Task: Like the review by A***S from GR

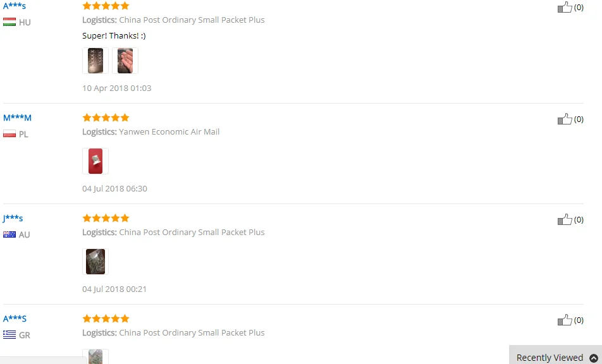Action: 565,320
